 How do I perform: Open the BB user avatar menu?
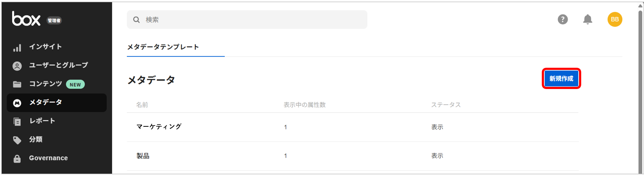point(615,19)
